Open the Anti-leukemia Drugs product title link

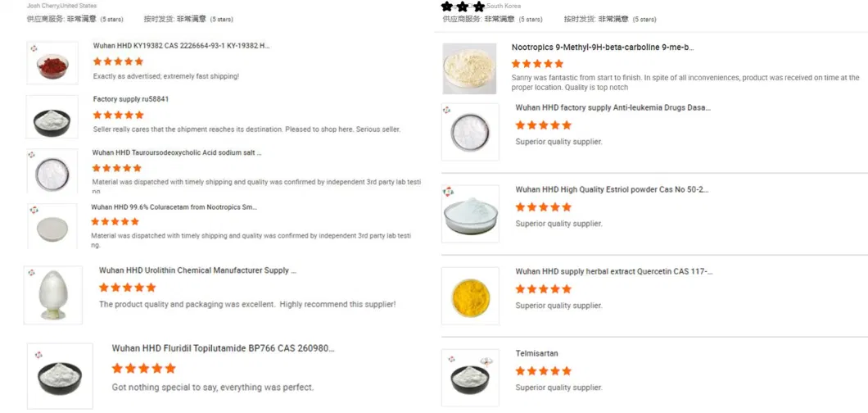[613, 107]
